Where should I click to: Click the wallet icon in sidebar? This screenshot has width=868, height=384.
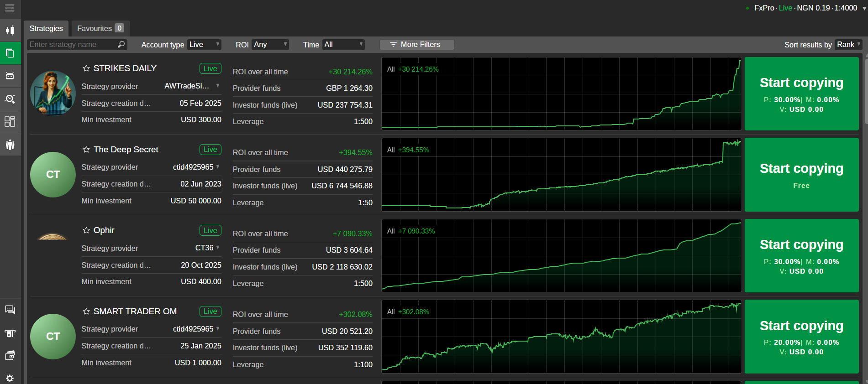pyautogui.click(x=10, y=356)
